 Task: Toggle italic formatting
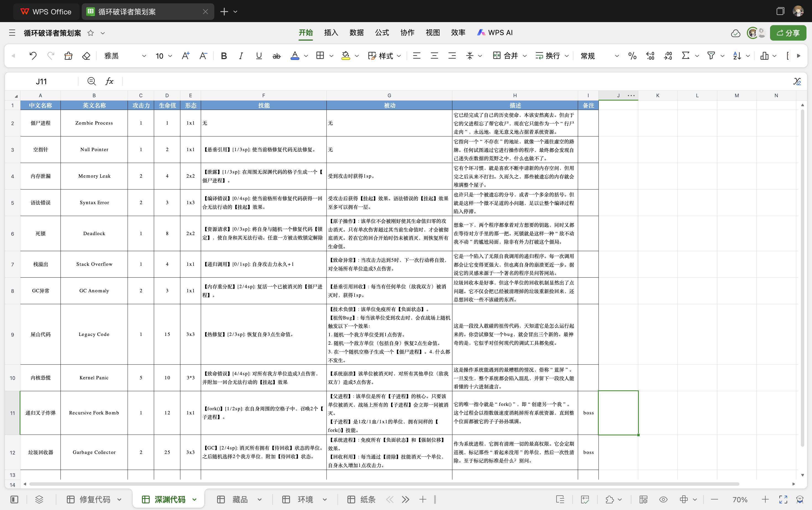pyautogui.click(x=241, y=56)
